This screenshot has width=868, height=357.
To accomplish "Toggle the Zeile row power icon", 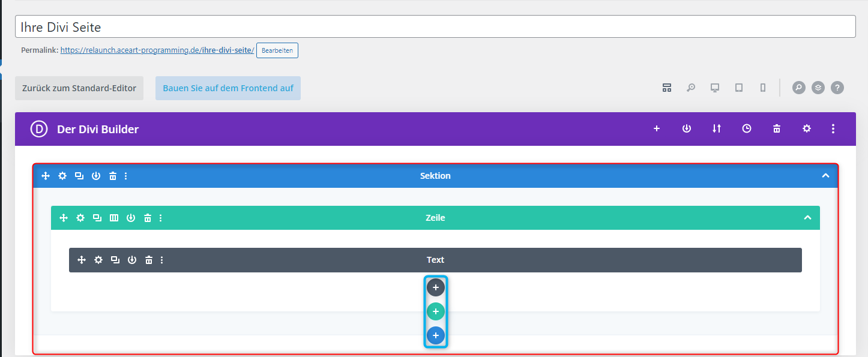I will point(131,218).
